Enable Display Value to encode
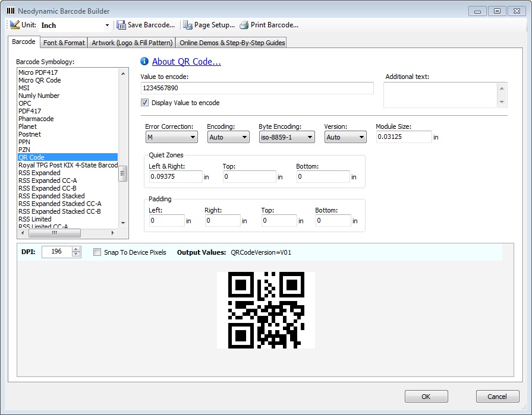 (144, 102)
